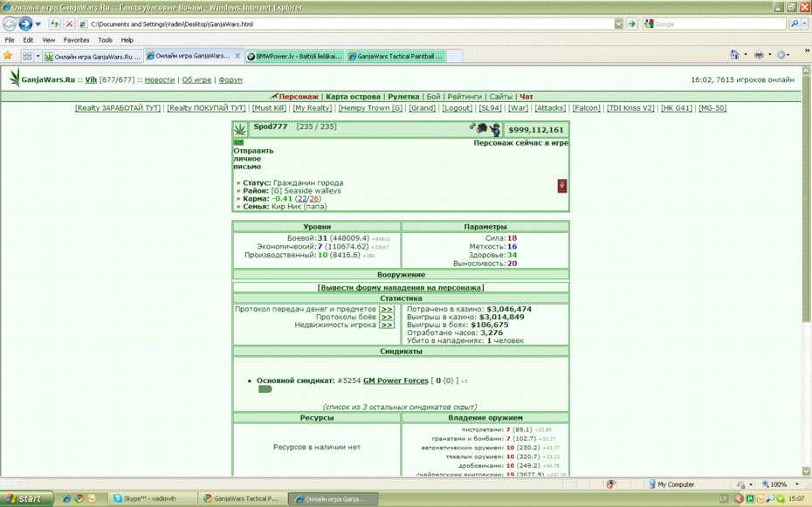Open the Help menu

pyautogui.click(x=127, y=40)
